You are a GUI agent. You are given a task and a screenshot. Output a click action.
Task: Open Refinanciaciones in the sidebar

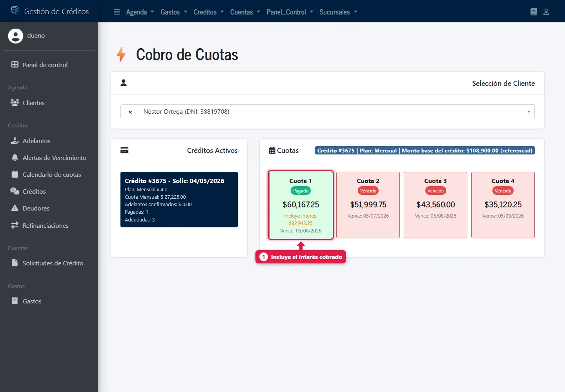pos(49,226)
